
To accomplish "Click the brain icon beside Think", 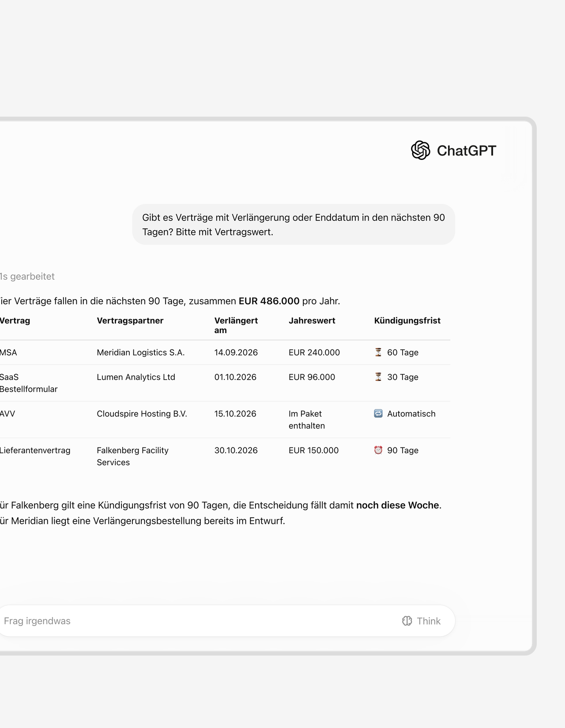I will pos(407,621).
